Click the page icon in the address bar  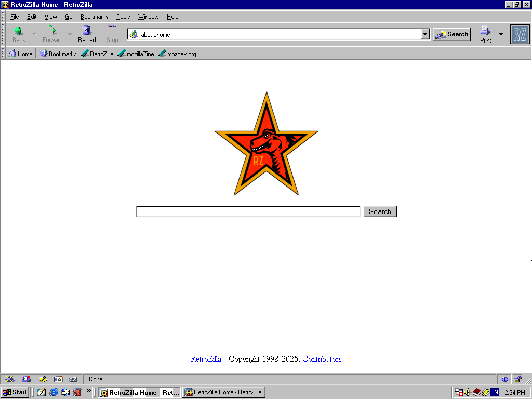click(x=134, y=34)
